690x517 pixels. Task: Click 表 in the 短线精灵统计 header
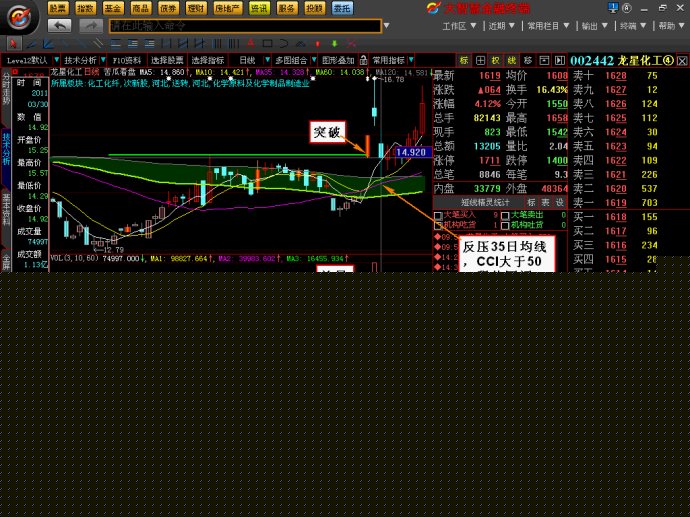545,202
